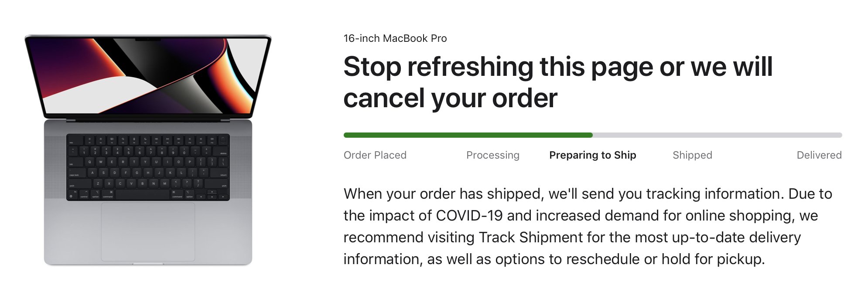Select the Delivered step label
868x292 pixels.
click(819, 155)
